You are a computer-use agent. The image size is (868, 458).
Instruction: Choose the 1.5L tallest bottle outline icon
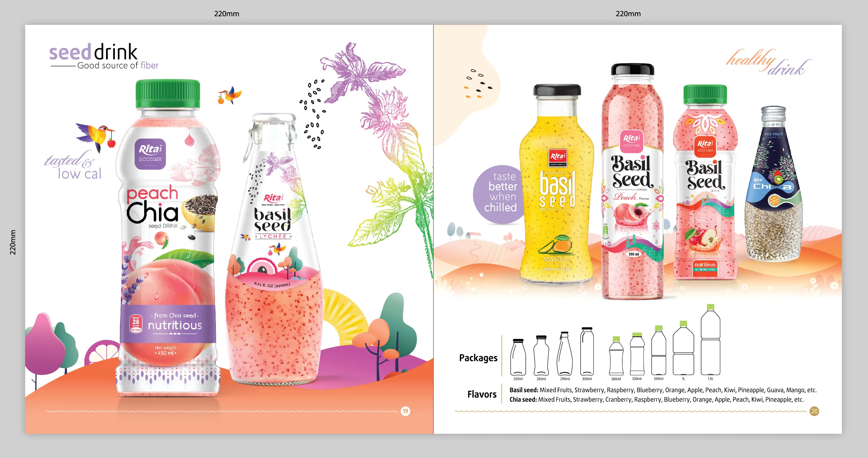[710, 341]
